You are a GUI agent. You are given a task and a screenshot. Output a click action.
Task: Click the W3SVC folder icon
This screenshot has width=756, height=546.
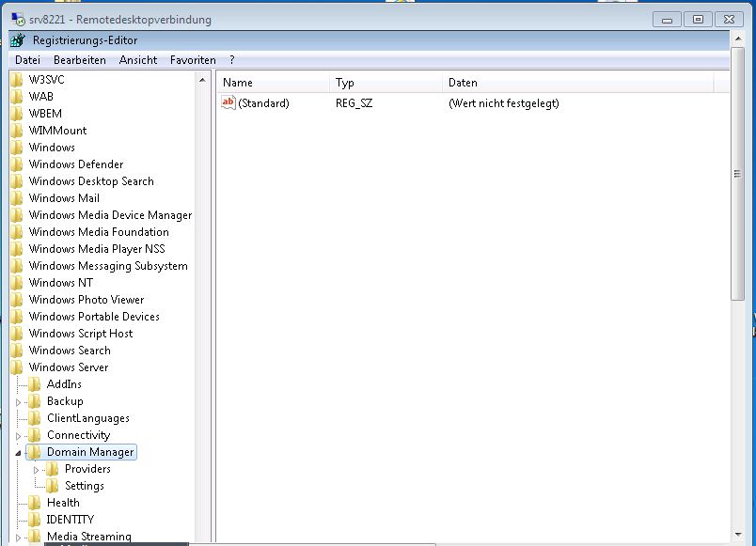(x=16, y=80)
